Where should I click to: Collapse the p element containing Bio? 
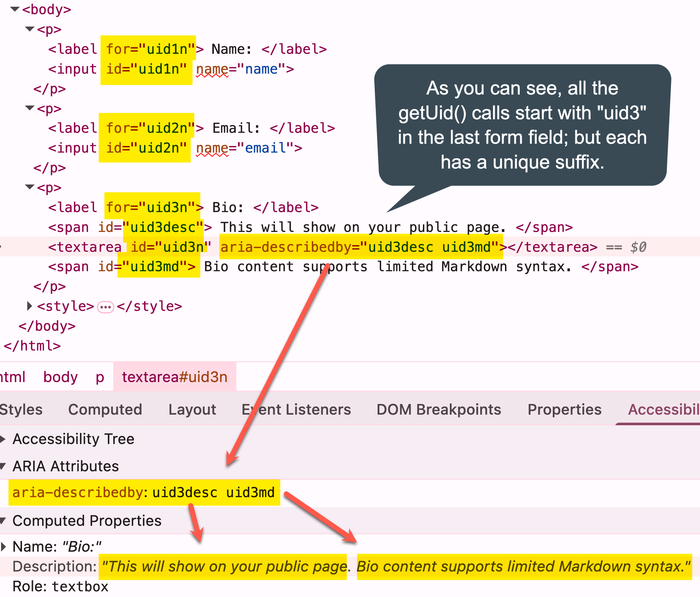click(29, 188)
